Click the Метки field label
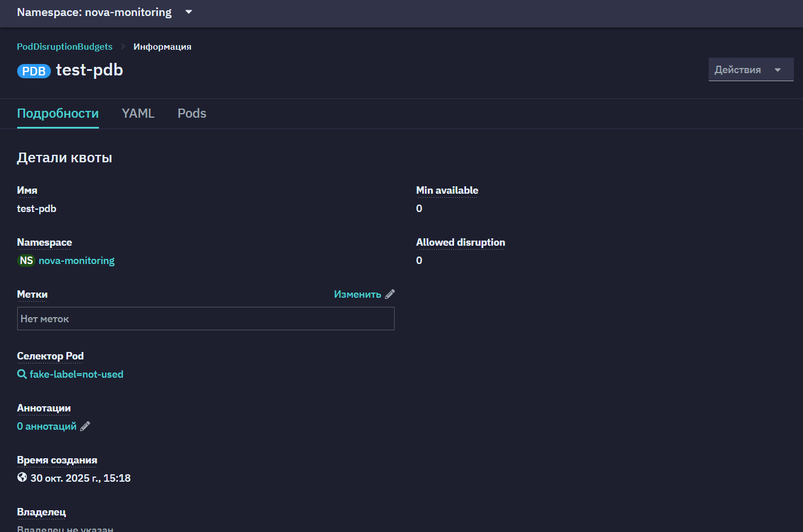The image size is (803, 532). tap(33, 294)
